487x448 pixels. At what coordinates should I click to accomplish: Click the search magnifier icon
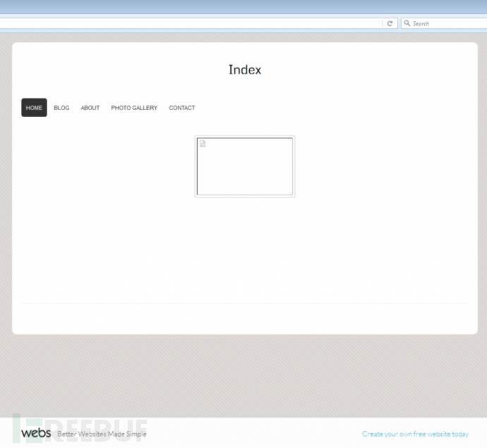(407, 23)
